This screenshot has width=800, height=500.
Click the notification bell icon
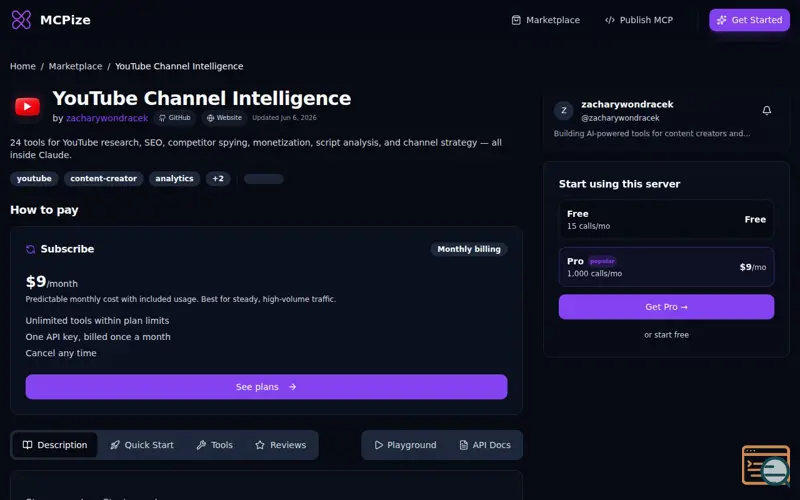coord(766,110)
